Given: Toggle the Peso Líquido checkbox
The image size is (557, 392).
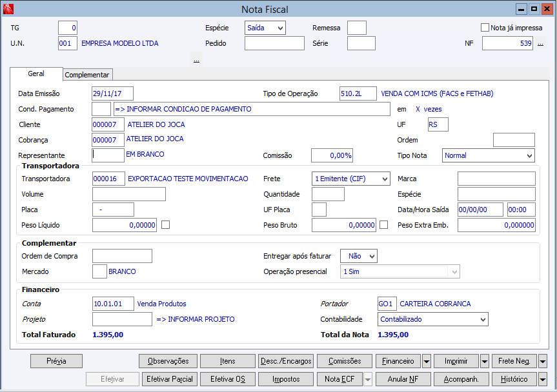Looking at the screenshot, I should coord(166,225).
